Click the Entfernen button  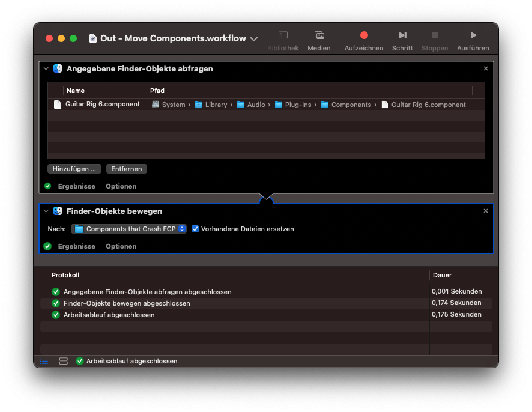(x=126, y=169)
